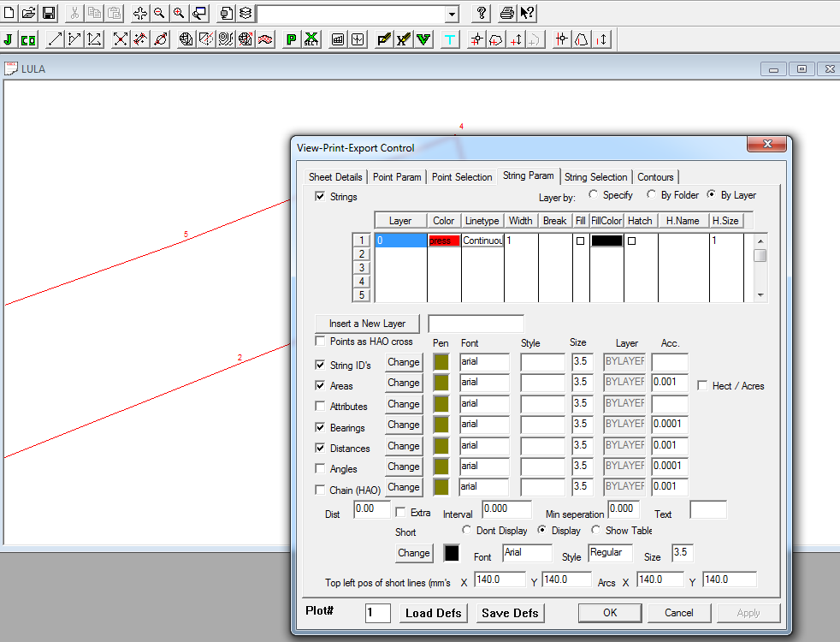Click the green CO toolbar icon
Viewport: 840px width, 642px height.
28,39
